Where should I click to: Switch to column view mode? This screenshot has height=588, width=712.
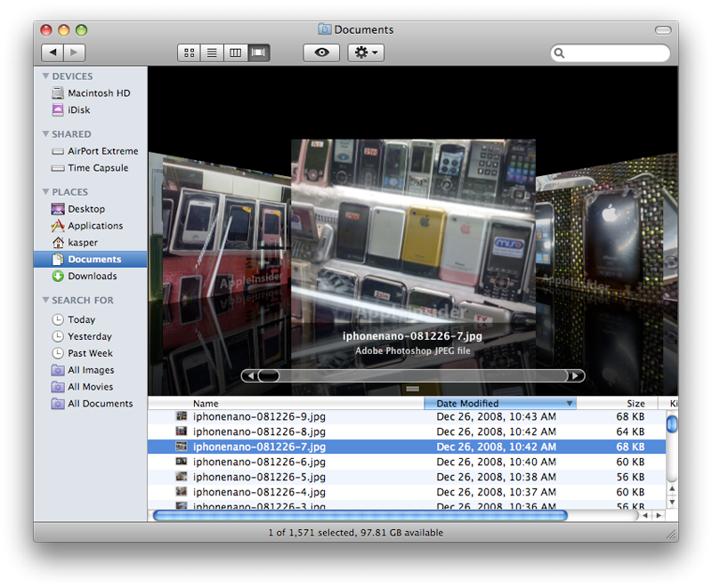[x=235, y=53]
